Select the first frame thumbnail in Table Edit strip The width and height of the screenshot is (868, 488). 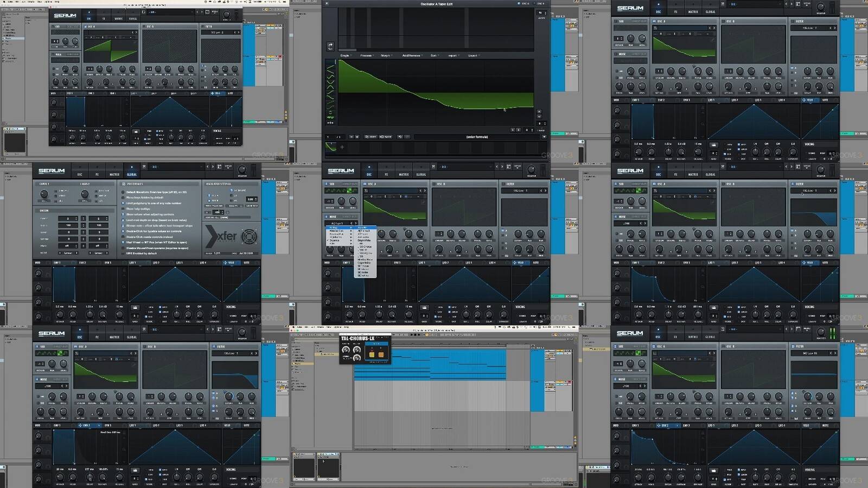tap(331, 147)
